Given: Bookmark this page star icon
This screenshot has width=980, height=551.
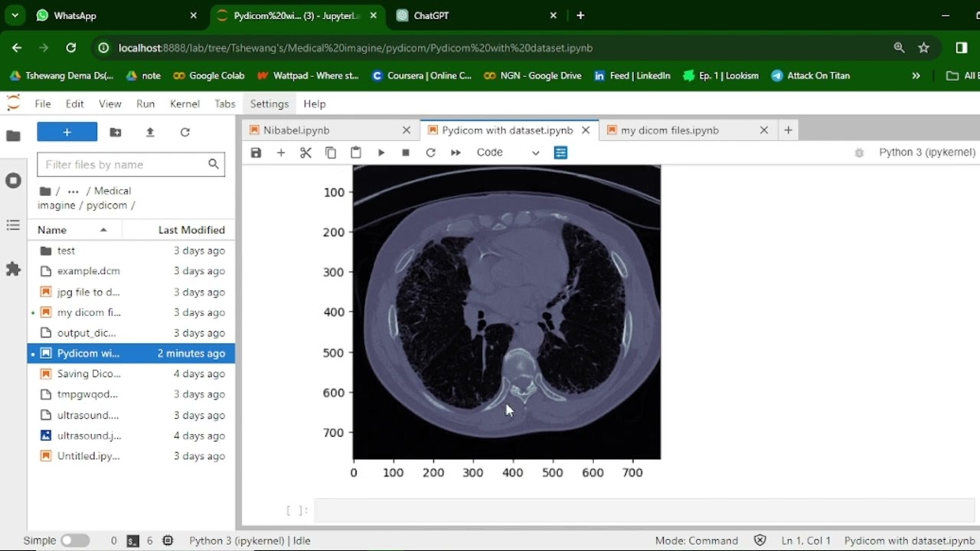Looking at the screenshot, I should 924,47.
